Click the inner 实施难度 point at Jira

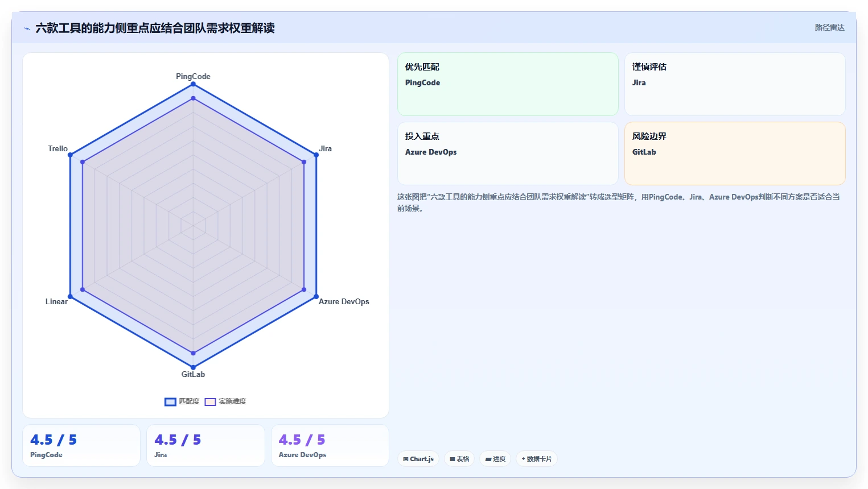(304, 162)
